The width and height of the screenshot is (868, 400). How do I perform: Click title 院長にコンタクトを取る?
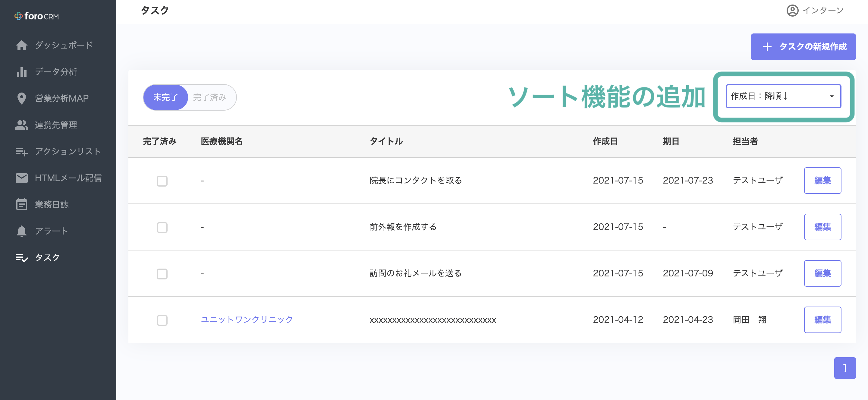(416, 181)
